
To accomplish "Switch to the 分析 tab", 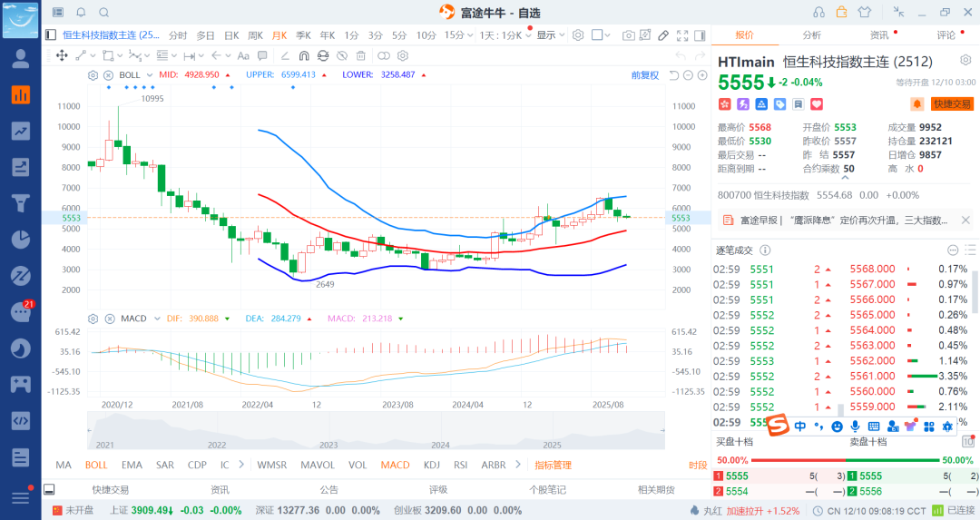I will point(811,35).
